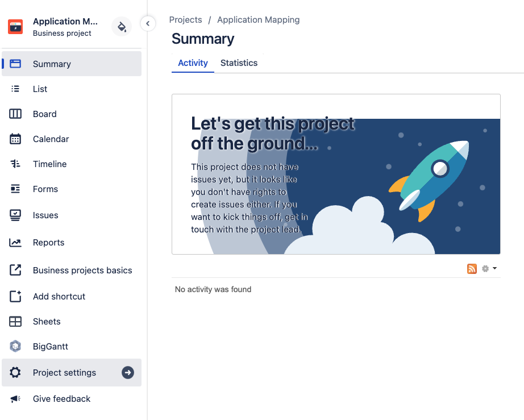
Task: Go to the Timeline view
Action: pyautogui.click(x=49, y=164)
